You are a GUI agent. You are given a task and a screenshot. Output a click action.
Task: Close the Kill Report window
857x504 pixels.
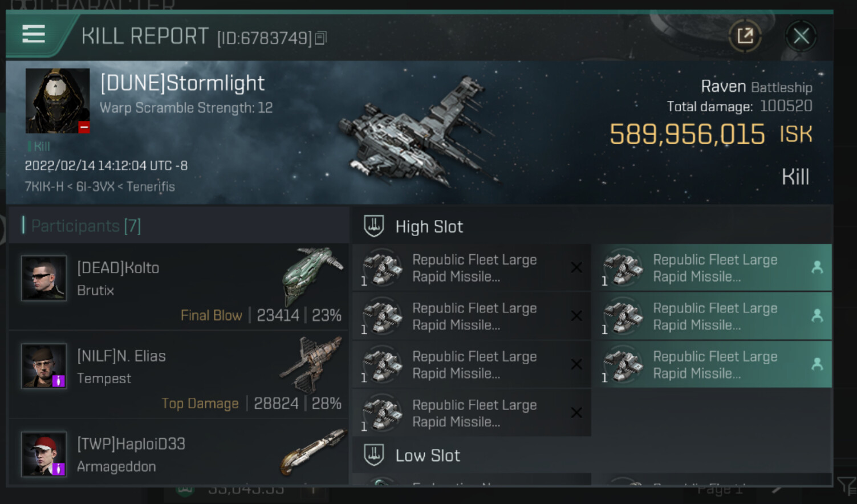point(801,36)
